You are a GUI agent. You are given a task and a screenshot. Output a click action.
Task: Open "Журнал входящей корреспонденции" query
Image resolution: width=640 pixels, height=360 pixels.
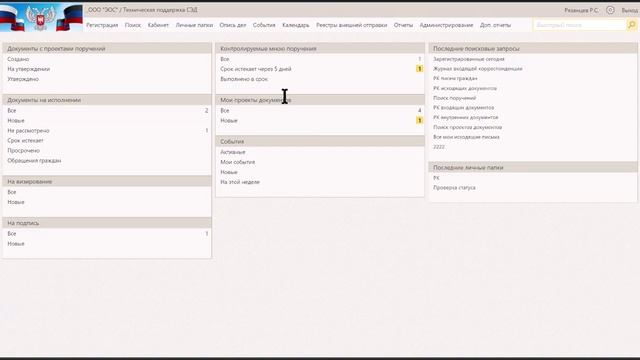(x=478, y=69)
